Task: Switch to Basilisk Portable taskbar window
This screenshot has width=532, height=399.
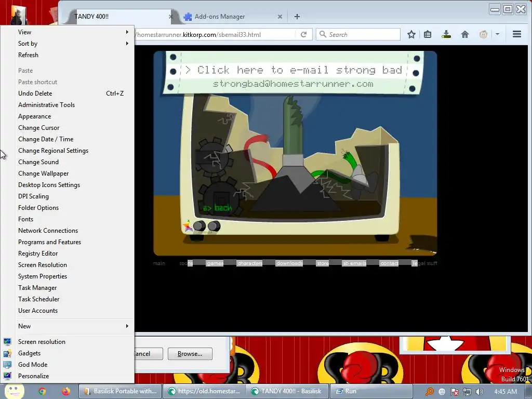Action: pos(120,391)
